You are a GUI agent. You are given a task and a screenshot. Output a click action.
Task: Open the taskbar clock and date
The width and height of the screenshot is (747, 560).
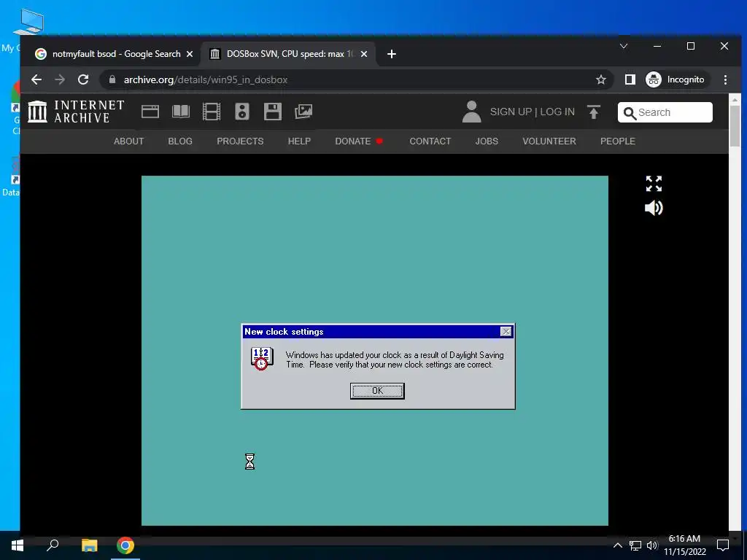684,545
